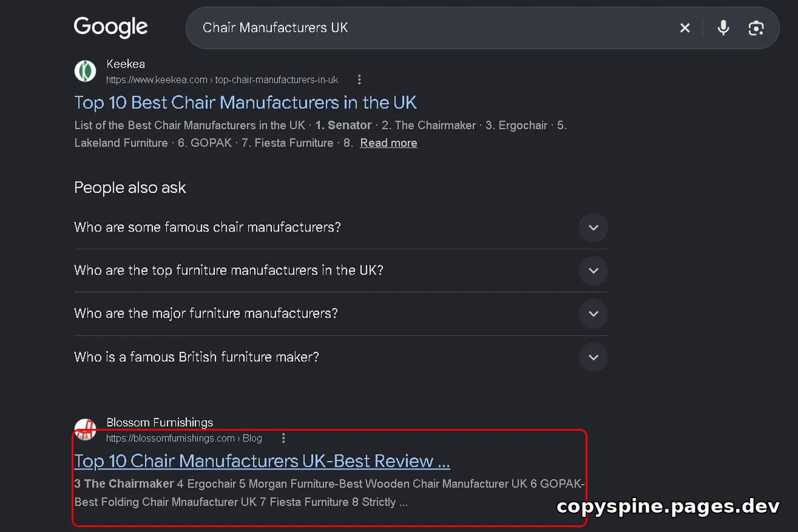Click the keekea.com URL breadcrumb
The width and height of the screenshot is (798, 532).
222,80
